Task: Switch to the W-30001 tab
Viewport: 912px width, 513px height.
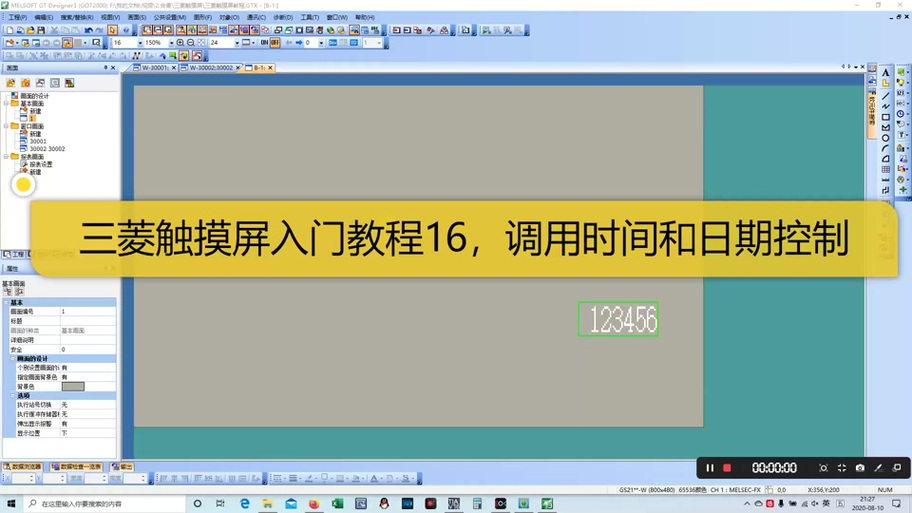Action: (153, 67)
